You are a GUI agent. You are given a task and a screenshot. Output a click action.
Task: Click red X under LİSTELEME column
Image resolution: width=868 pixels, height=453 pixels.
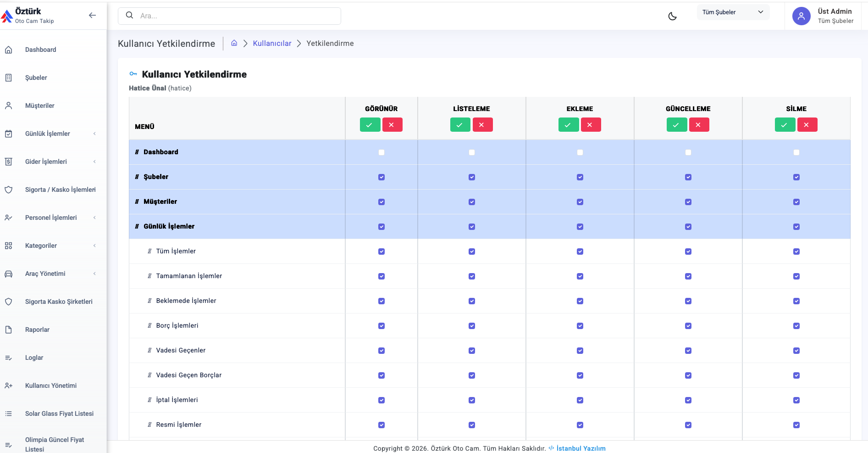click(482, 125)
